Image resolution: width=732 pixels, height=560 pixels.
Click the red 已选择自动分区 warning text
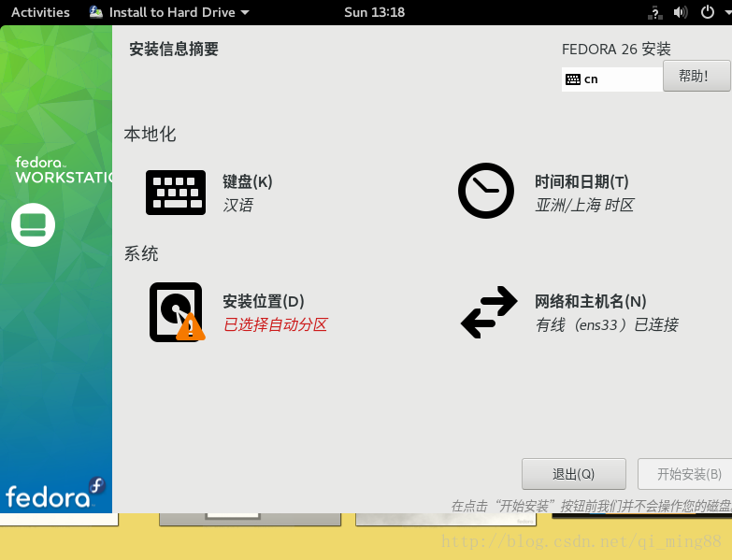tap(276, 324)
